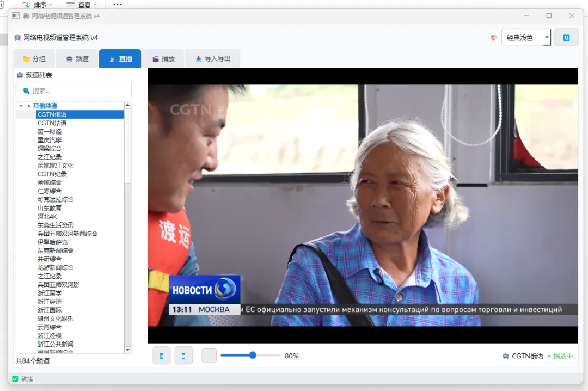Click the 共84个频道 channel count label

33,361
